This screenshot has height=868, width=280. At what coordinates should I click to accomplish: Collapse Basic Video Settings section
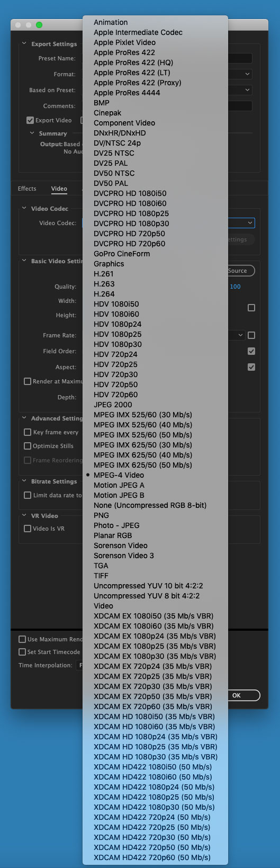point(24,261)
